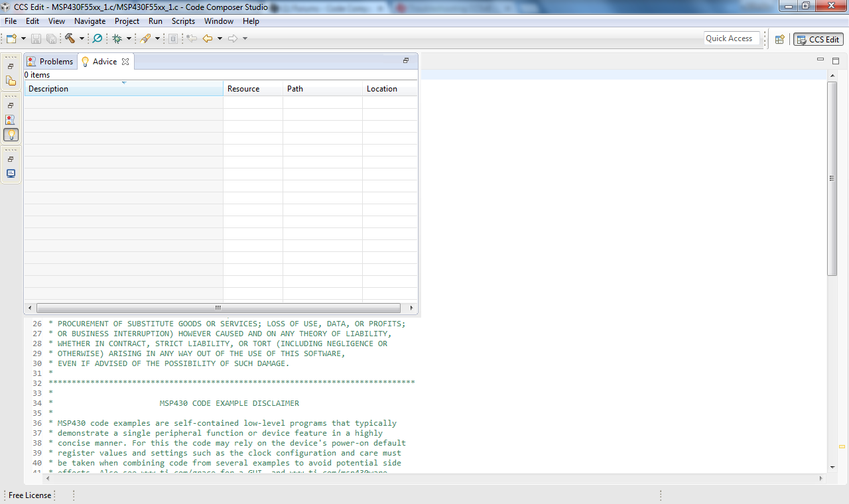The image size is (849, 504).
Task: Click the editor vertical scrollbar thumb
Action: tap(832, 178)
